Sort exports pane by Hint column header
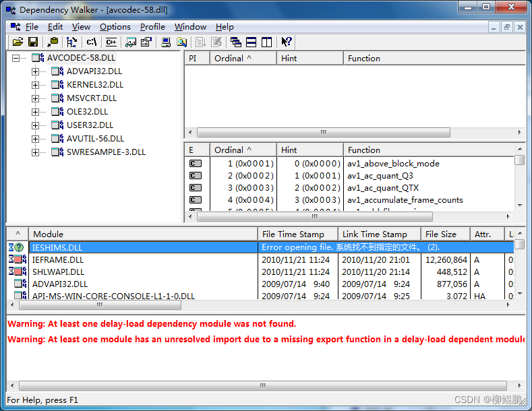 click(310, 150)
